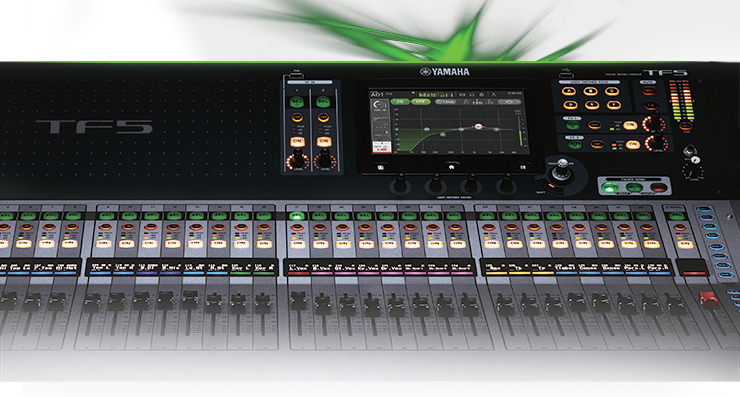This screenshot has height=397, width=740.
Task: Open the Library button left of Home
Action: click(x=380, y=167)
